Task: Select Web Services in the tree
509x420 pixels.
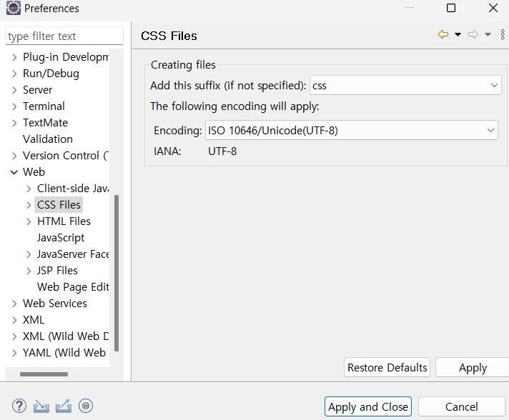Action: click(x=55, y=304)
